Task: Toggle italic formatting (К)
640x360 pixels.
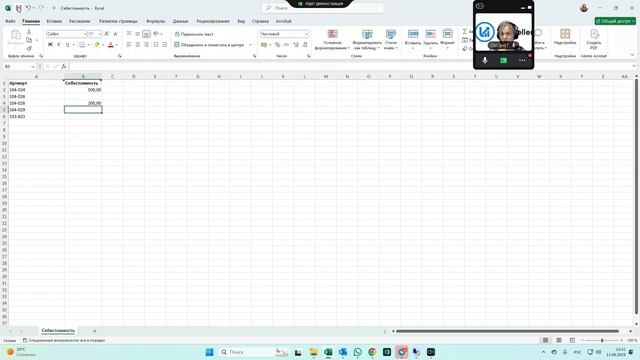Action: tap(59, 44)
